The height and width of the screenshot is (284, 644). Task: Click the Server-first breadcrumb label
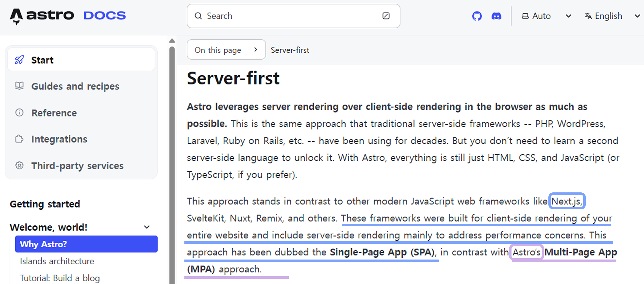tap(290, 50)
